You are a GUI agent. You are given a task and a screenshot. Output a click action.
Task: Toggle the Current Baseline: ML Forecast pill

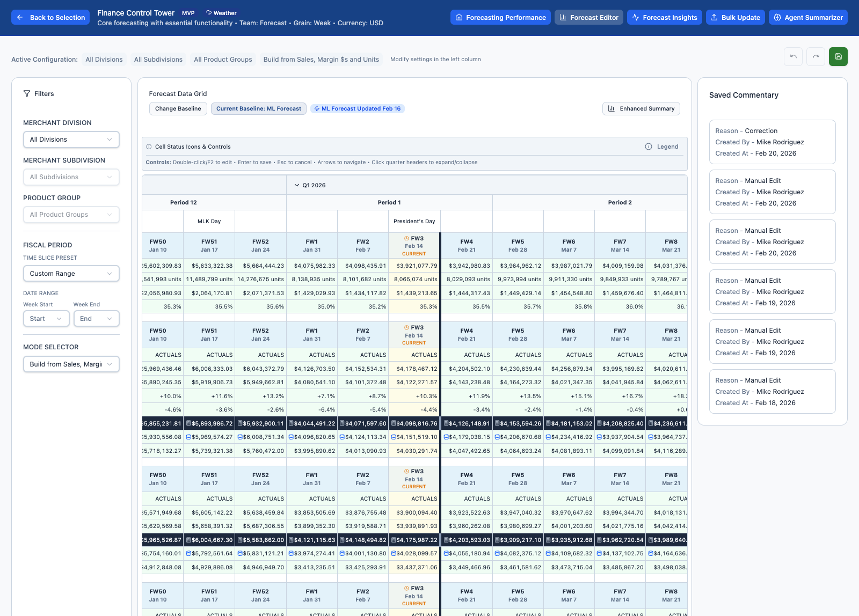pyautogui.click(x=258, y=108)
